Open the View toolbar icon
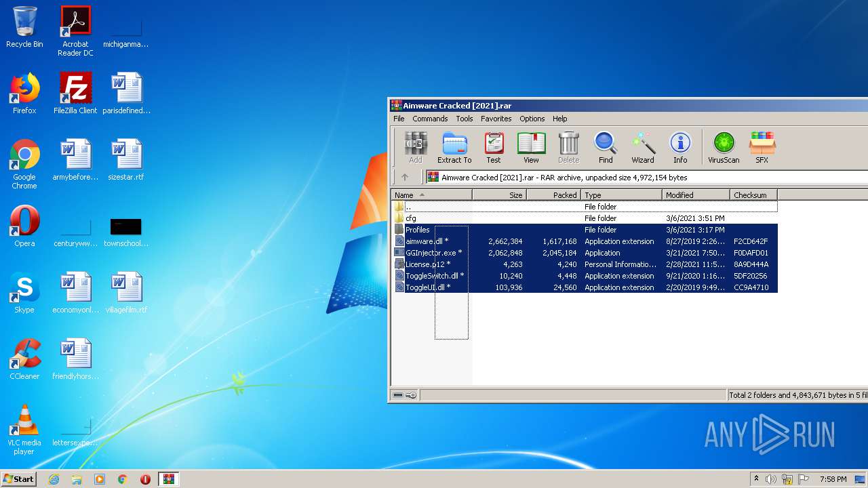The image size is (868, 488). pos(531,148)
